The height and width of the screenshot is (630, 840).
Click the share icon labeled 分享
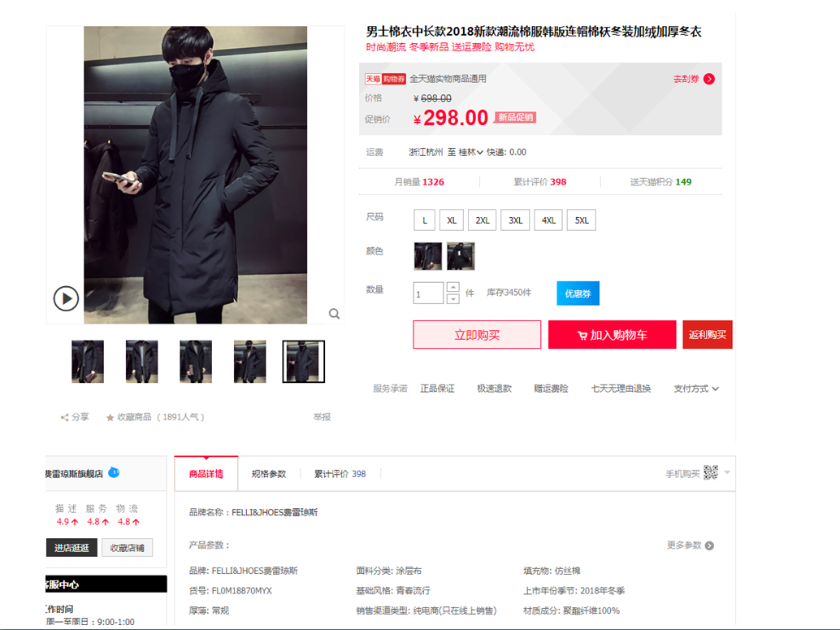click(x=64, y=417)
